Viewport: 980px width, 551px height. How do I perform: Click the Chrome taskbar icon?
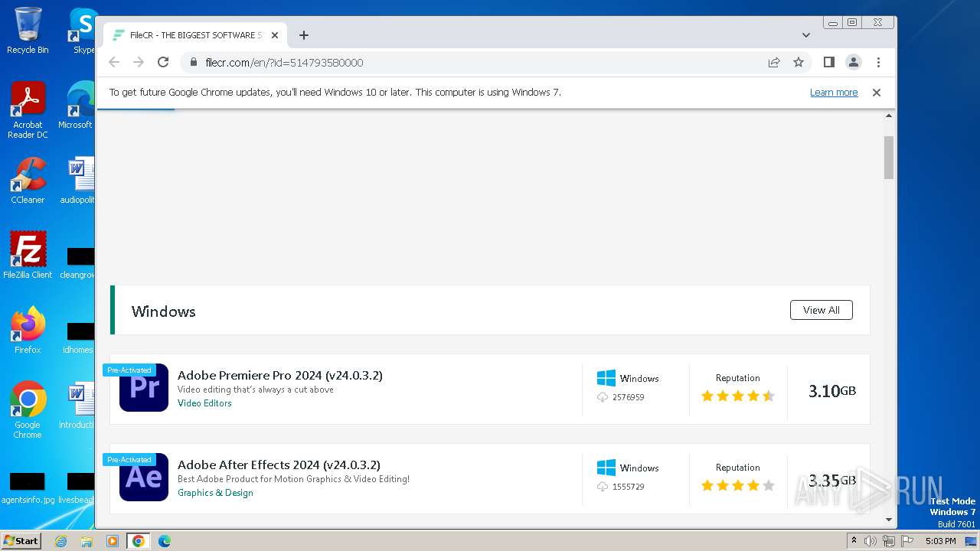[x=139, y=541]
